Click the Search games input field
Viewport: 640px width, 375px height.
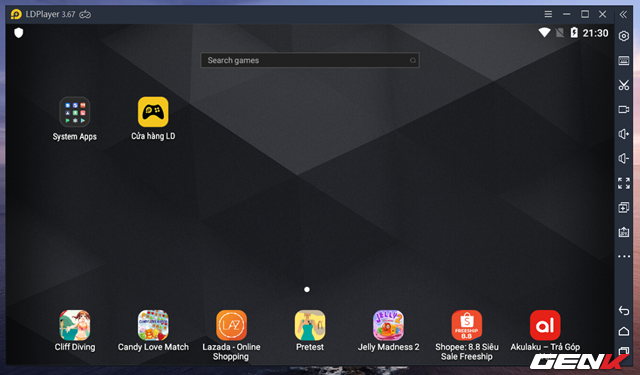pyautogui.click(x=310, y=60)
